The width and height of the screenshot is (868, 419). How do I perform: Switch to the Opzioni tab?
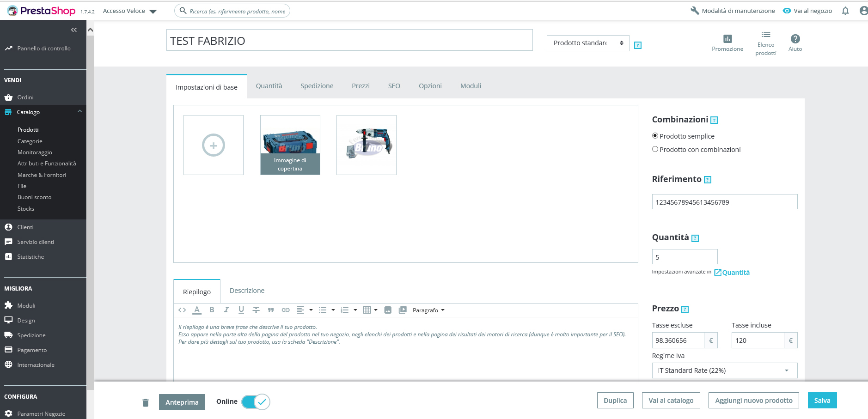(x=430, y=86)
